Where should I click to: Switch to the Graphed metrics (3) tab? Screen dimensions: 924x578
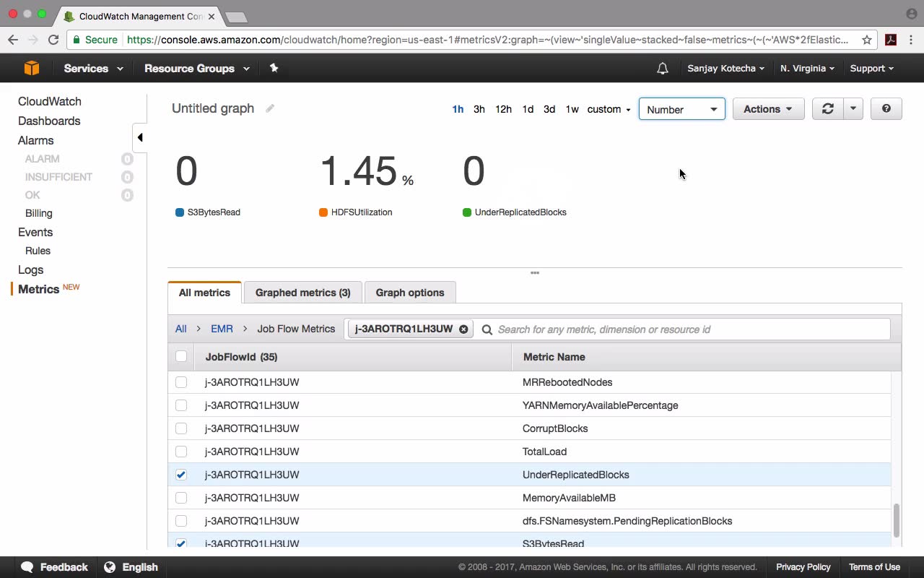pos(302,293)
